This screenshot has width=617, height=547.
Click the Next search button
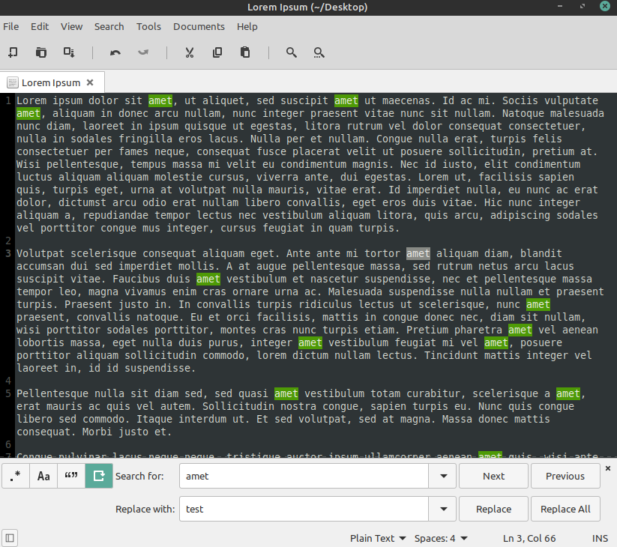click(493, 476)
